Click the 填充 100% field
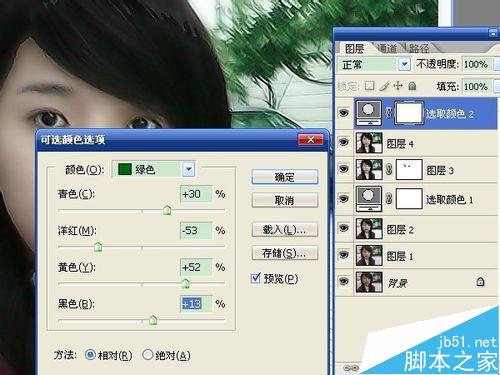This screenshot has width=500, height=375. pos(477,86)
